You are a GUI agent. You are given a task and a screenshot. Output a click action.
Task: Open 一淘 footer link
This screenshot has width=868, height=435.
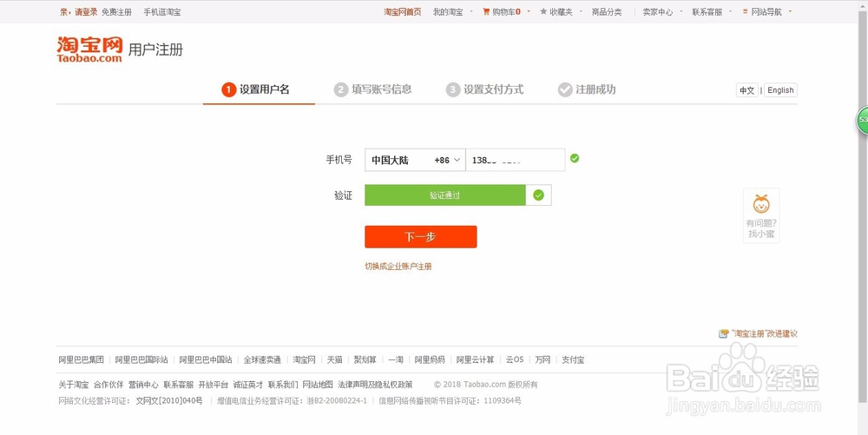click(396, 359)
